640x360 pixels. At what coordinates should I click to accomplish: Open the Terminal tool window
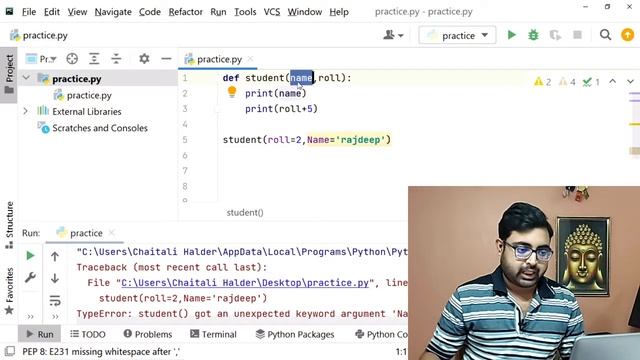[213, 334]
